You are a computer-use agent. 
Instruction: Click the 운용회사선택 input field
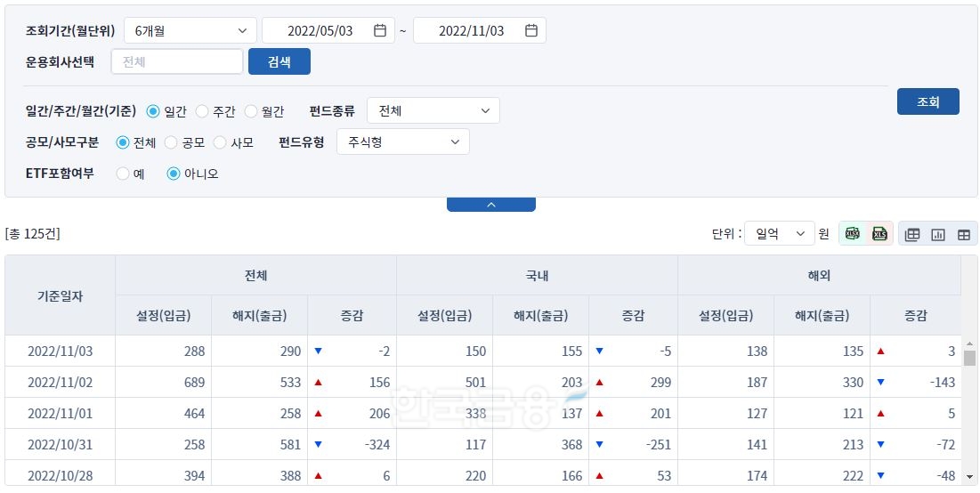pos(177,61)
